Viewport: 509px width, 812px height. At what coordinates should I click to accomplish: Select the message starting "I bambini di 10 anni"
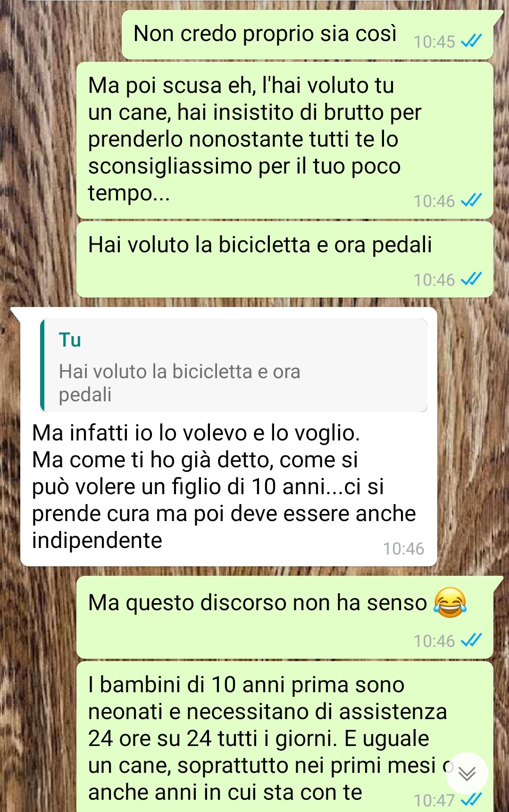285,737
